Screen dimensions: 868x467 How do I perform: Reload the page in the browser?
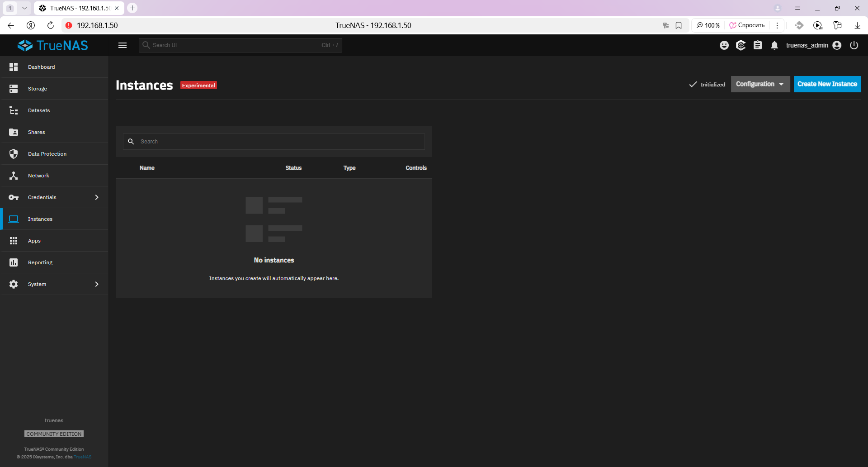(x=51, y=25)
